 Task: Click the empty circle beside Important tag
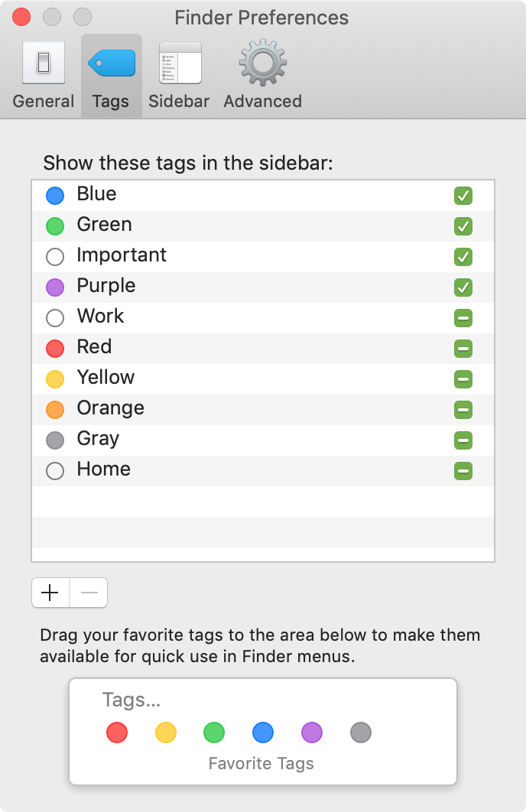click(x=55, y=257)
